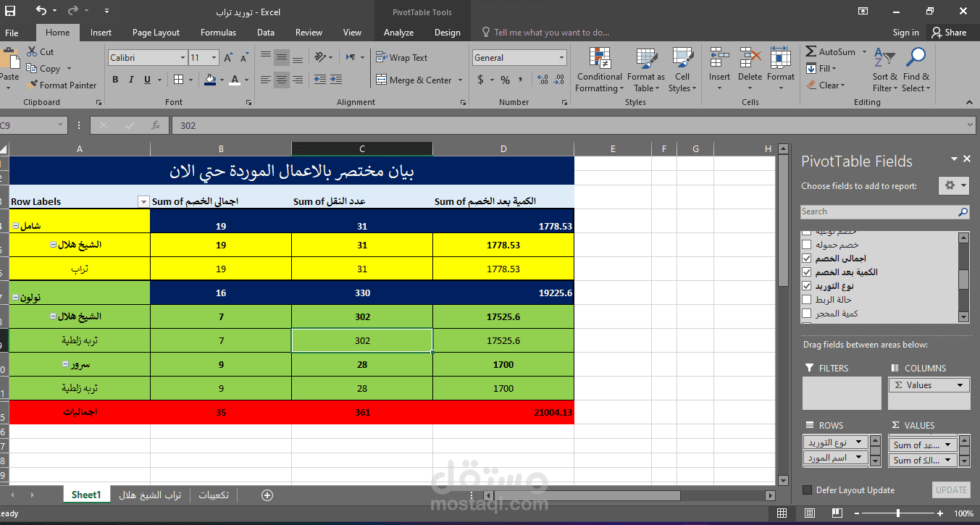The width and height of the screenshot is (980, 525).
Task: Uncheck the نوع التوريد field
Action: tap(806, 286)
